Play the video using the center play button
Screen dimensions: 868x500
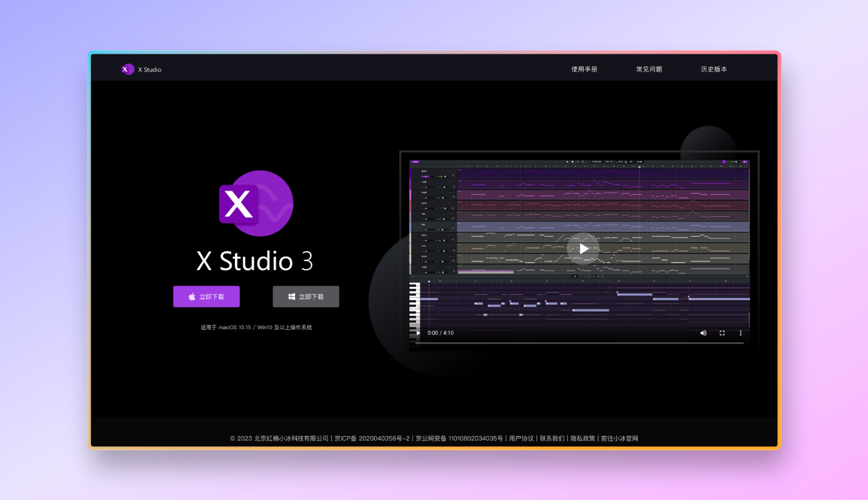583,248
